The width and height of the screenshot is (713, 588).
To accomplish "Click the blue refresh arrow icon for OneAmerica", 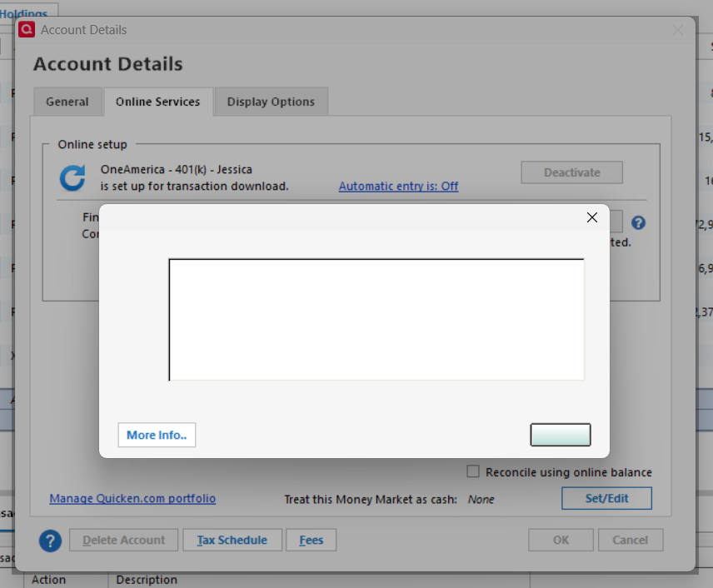I will click(72, 177).
